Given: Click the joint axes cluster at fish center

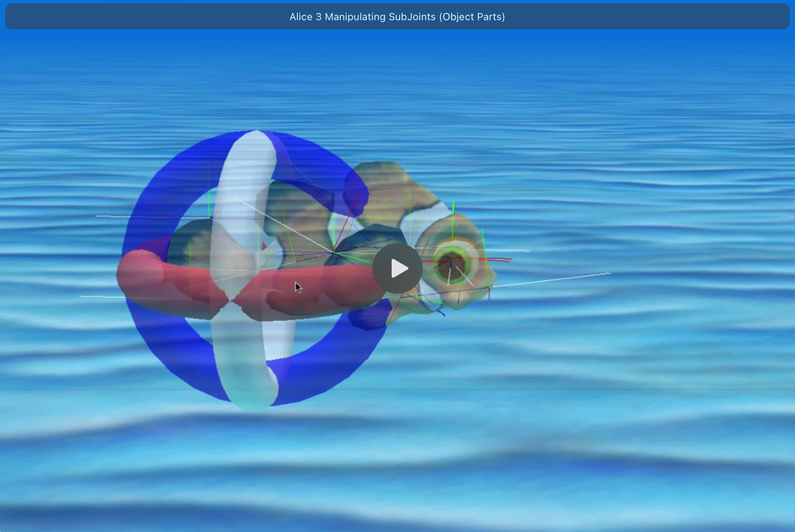Looking at the screenshot, I should pyautogui.click(x=334, y=251).
